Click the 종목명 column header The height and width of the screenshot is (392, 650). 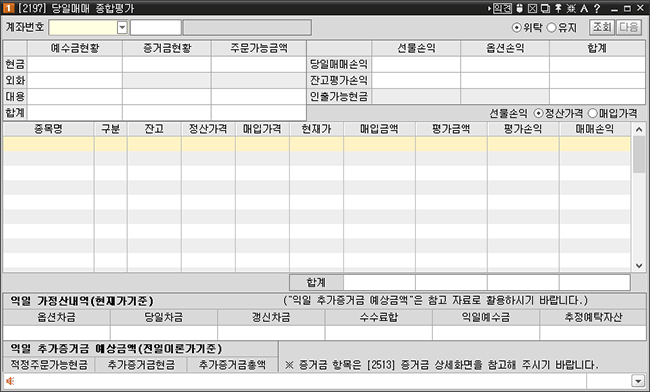pyautogui.click(x=49, y=129)
